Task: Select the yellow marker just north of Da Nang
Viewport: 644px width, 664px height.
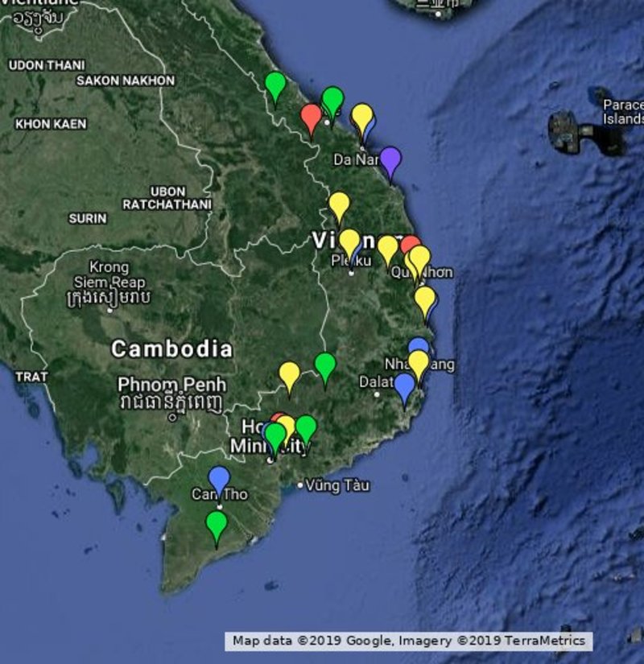Action: coord(362,117)
